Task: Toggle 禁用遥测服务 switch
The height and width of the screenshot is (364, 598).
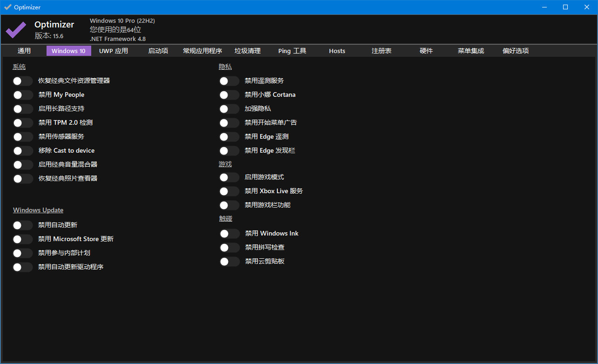Action: (x=229, y=81)
